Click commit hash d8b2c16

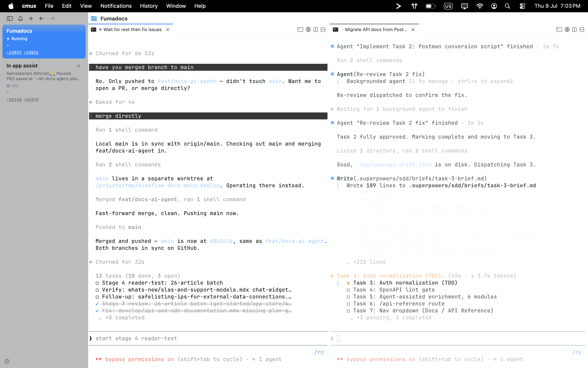click(x=221, y=241)
